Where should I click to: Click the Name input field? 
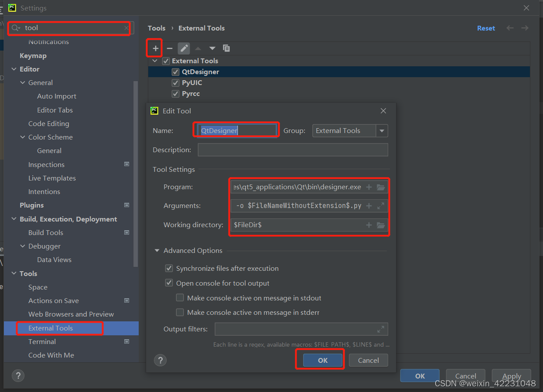pyautogui.click(x=237, y=130)
